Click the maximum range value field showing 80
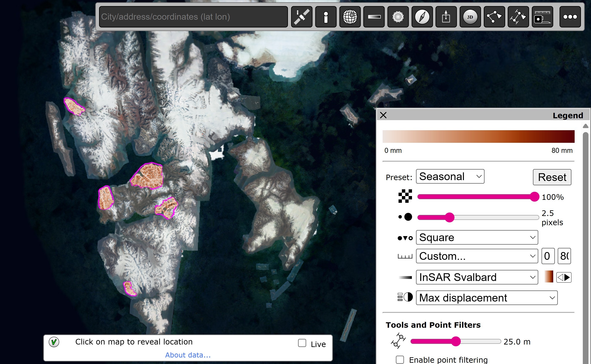 [564, 256]
